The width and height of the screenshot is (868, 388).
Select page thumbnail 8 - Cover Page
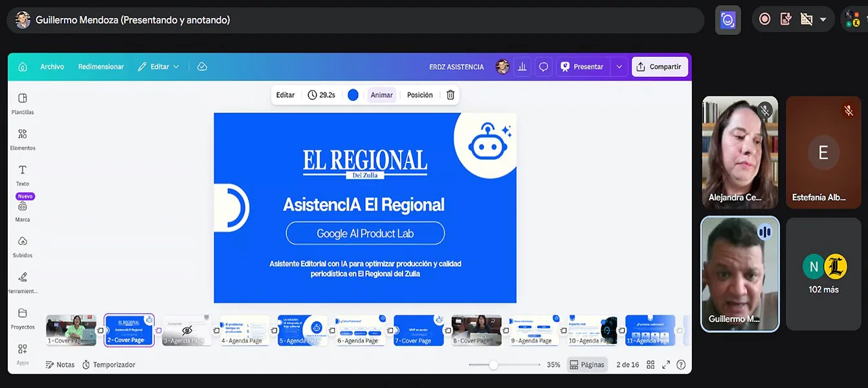point(476,330)
